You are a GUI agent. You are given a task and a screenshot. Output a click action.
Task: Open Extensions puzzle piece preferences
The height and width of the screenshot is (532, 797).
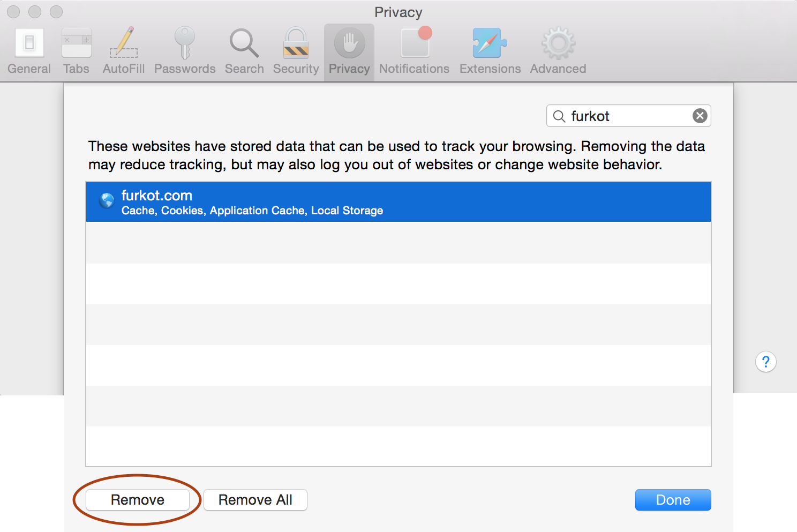(490, 51)
